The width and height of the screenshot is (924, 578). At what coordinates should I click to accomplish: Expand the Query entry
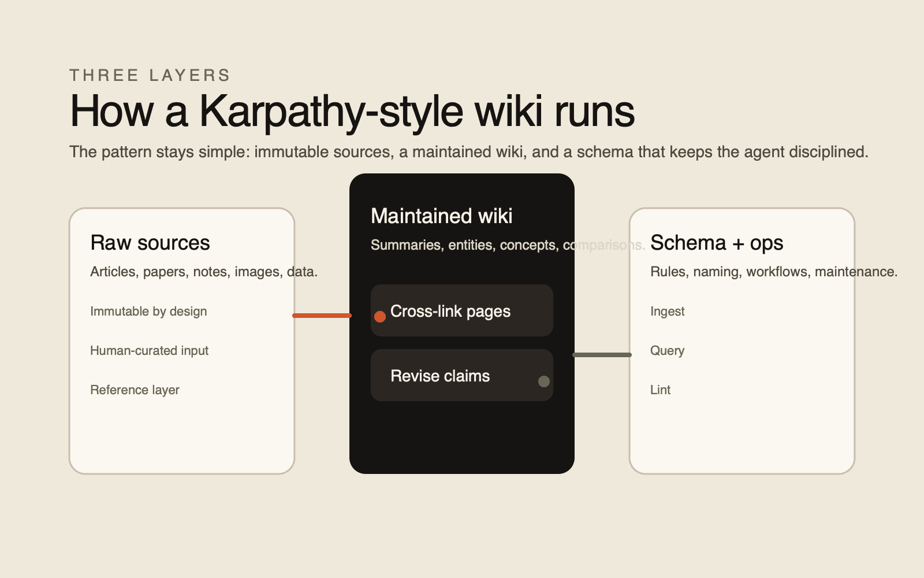coord(667,350)
